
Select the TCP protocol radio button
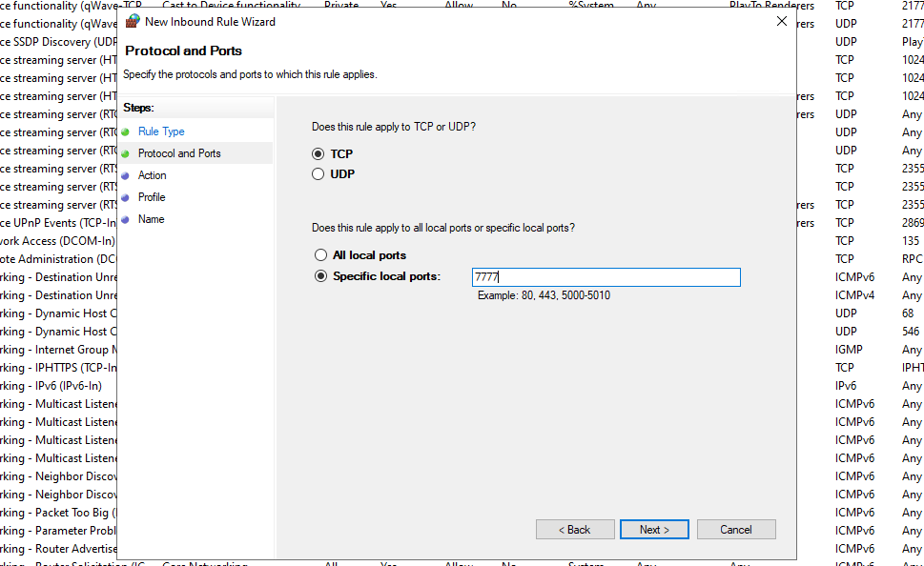tap(318, 153)
